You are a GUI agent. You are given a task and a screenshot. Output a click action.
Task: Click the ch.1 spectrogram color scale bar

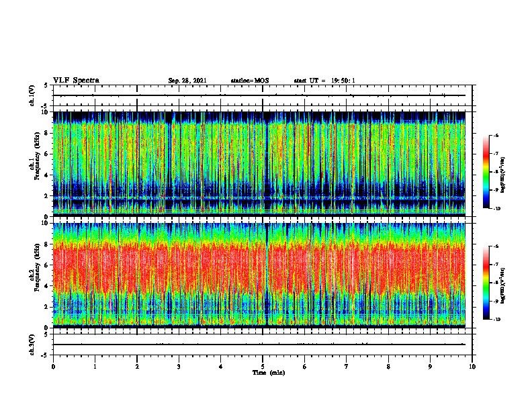click(486, 172)
